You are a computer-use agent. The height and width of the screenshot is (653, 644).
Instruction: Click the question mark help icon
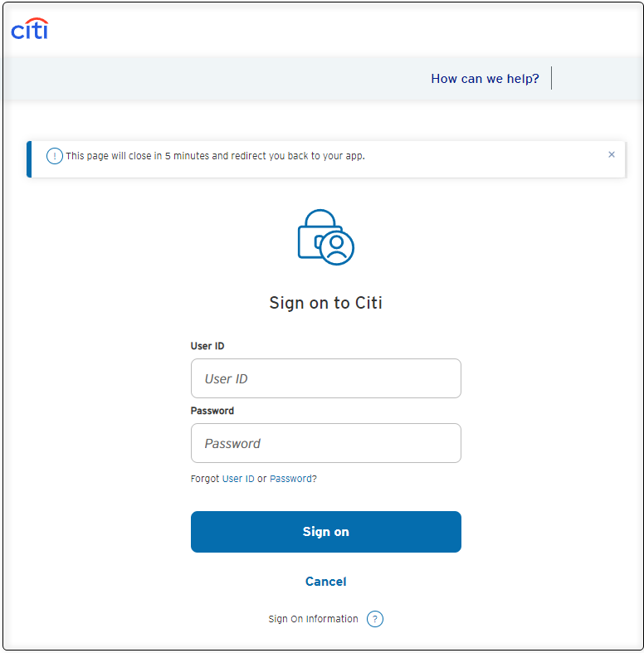click(375, 619)
